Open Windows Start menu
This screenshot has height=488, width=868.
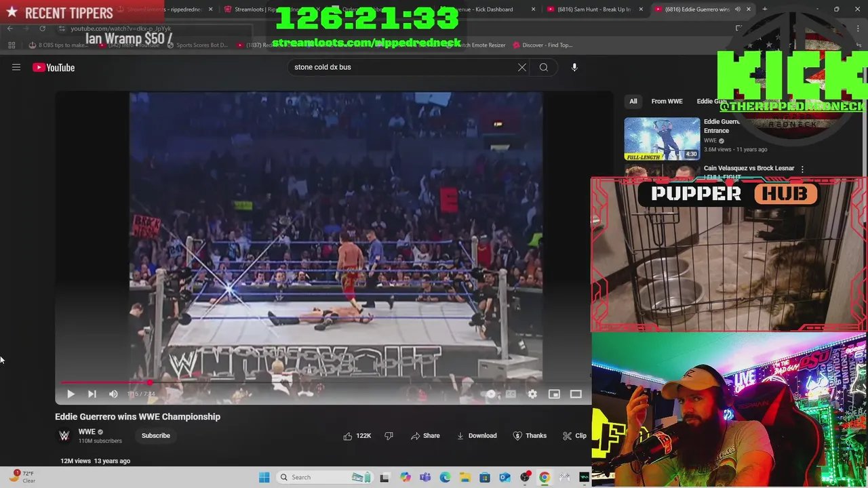pyautogui.click(x=264, y=477)
